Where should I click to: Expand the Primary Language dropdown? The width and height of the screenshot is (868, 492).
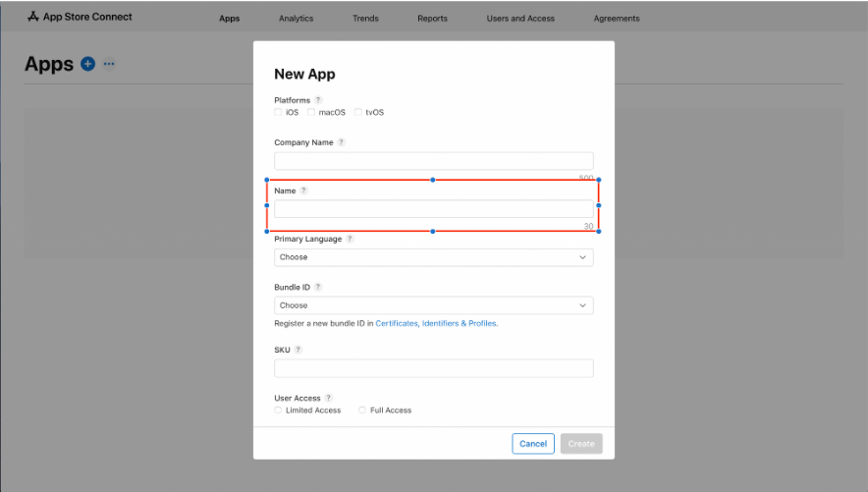pos(433,257)
